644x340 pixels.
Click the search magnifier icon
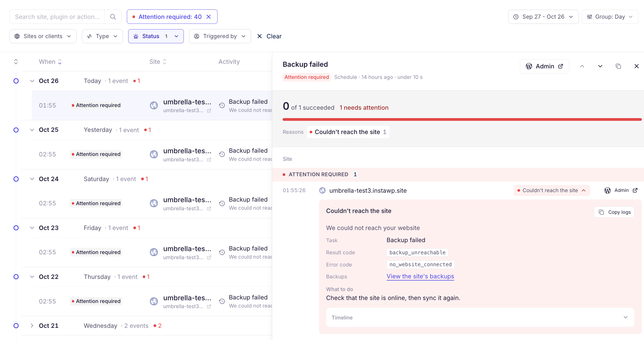pyautogui.click(x=113, y=17)
